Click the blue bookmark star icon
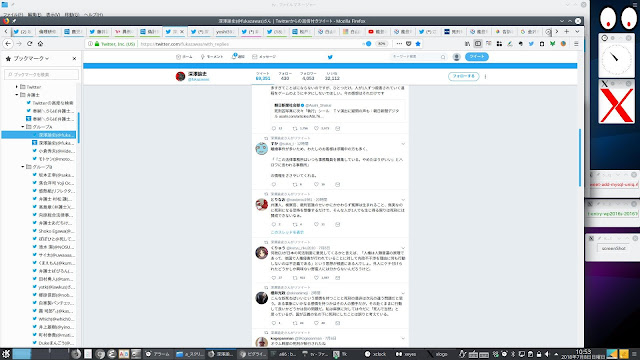Image resolution: width=640 pixels, height=360 pixels. [418, 44]
